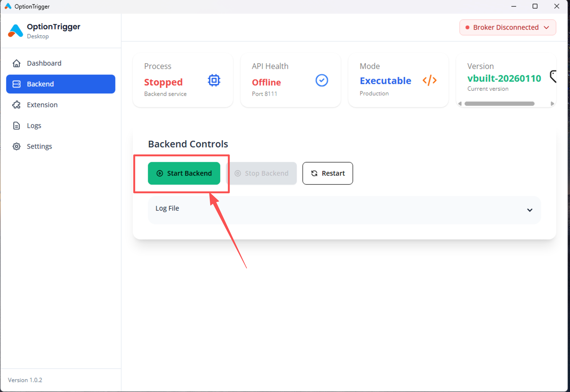Click the vbuilt-20260110 version value
Screen dimensions: 570x392
(504, 78)
